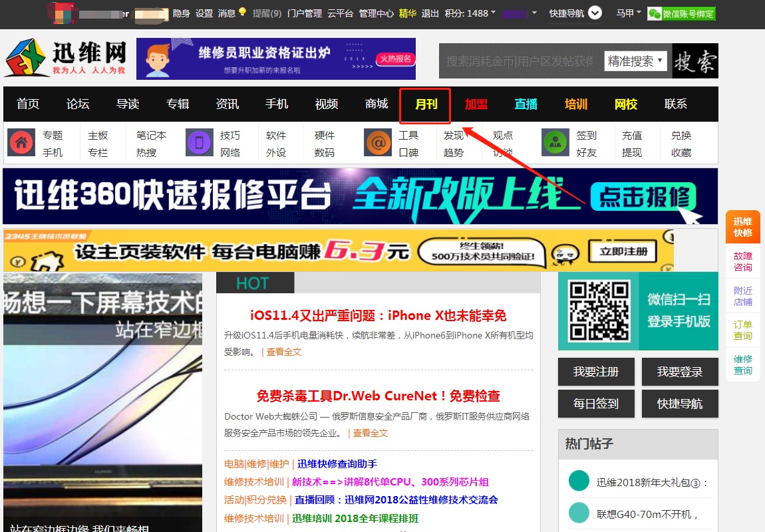
Task: Click the dark 快捷导航 button in the sidebar
Action: click(680, 403)
